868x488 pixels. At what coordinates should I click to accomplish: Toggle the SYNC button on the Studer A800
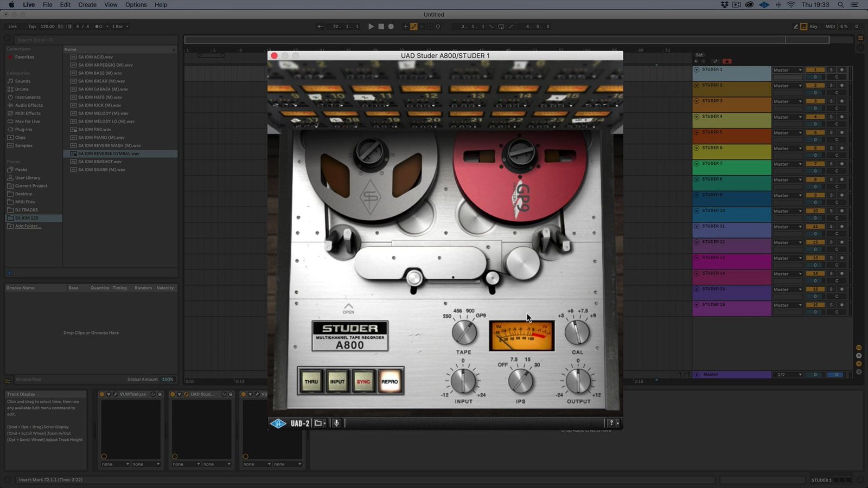362,381
